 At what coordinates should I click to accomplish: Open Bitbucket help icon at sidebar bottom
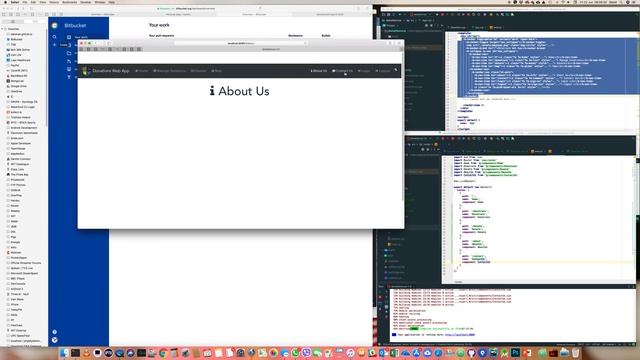click(55, 332)
